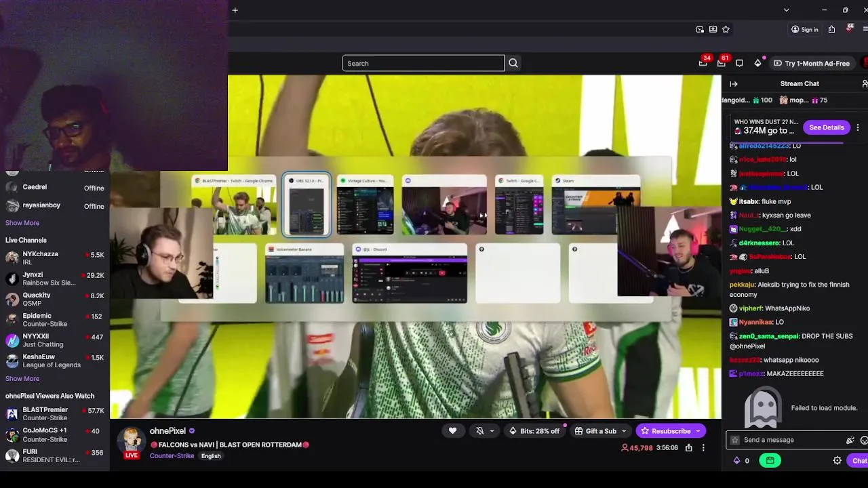The height and width of the screenshot is (488, 868).
Task: Click the Twitch Search input field
Action: pos(423,63)
